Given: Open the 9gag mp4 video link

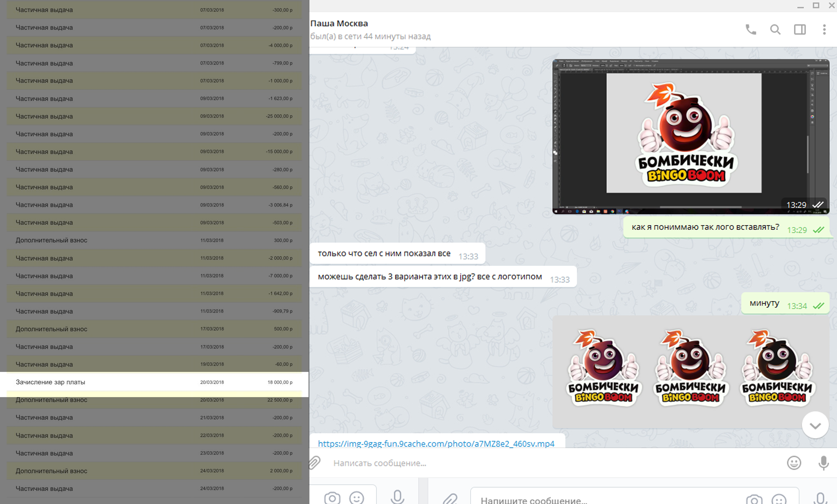Looking at the screenshot, I should 436,444.
